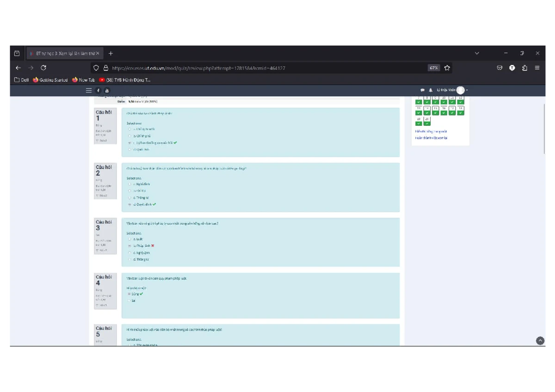The height and width of the screenshot is (392, 555).
Task: Expand the user account dropdown arrow
Action: (467, 90)
